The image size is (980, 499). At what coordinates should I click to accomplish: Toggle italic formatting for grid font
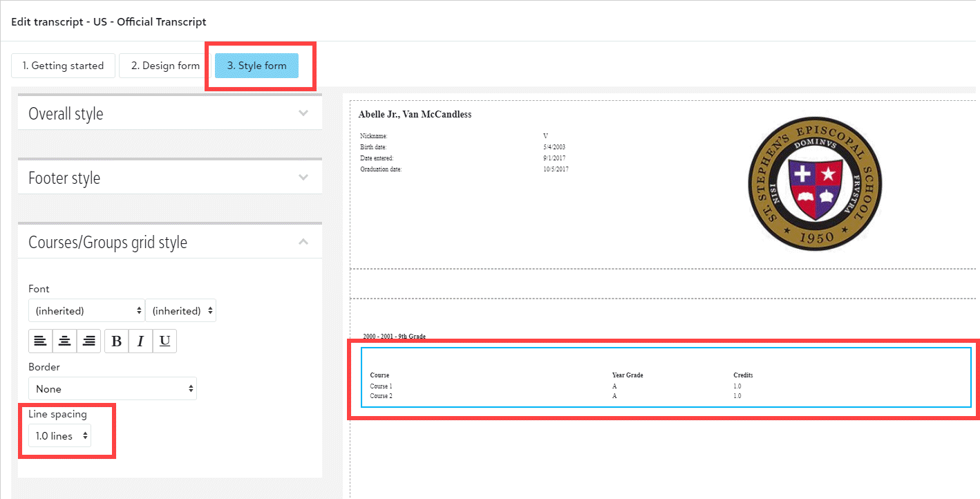(140, 341)
